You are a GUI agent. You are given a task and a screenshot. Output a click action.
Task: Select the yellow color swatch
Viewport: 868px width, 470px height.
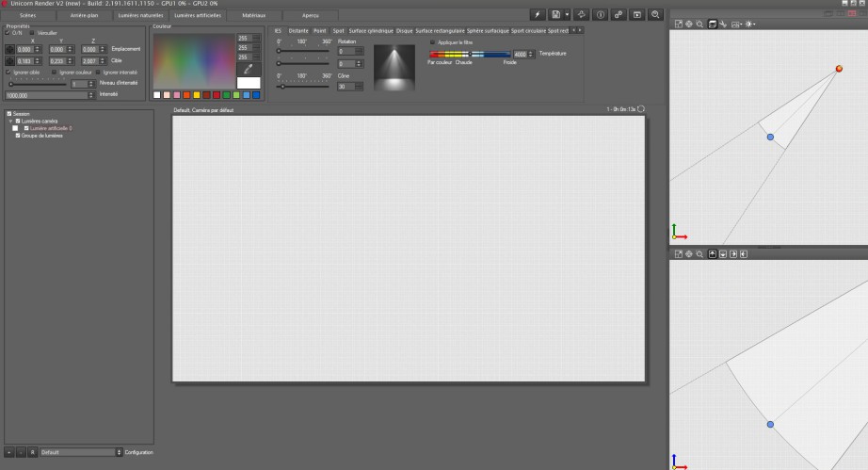click(197, 95)
